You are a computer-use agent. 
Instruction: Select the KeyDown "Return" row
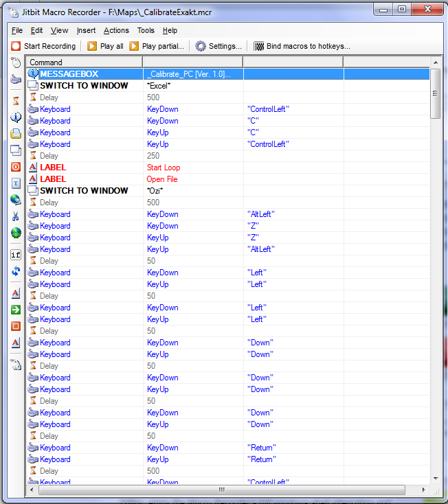tap(228, 448)
